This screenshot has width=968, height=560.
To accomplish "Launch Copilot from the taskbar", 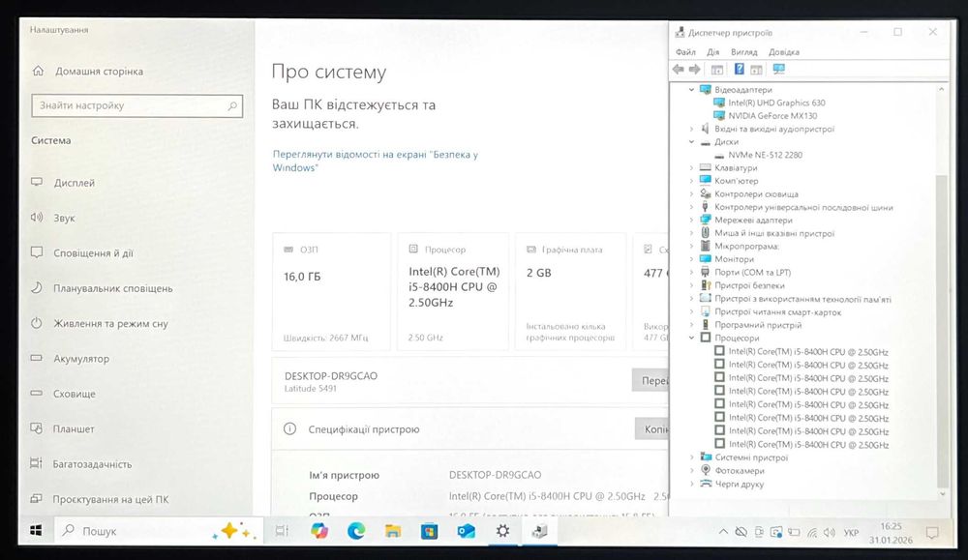I will pyautogui.click(x=319, y=530).
